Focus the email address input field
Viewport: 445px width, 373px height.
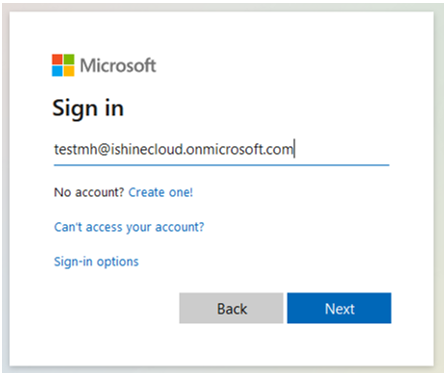pyautogui.click(x=221, y=149)
